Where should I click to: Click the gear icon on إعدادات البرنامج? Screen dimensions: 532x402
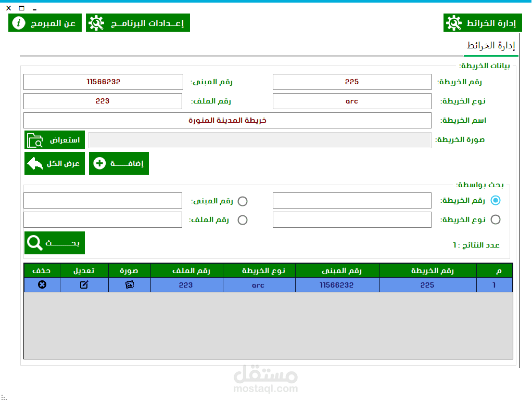95,22
